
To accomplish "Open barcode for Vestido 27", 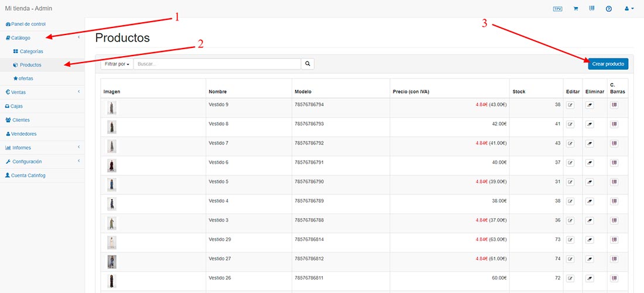I will click(x=614, y=259).
